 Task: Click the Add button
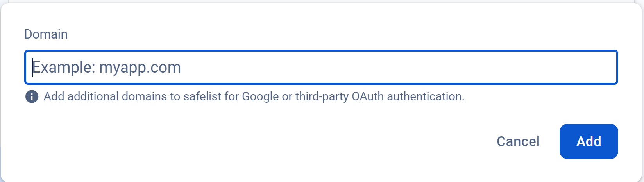(x=589, y=141)
